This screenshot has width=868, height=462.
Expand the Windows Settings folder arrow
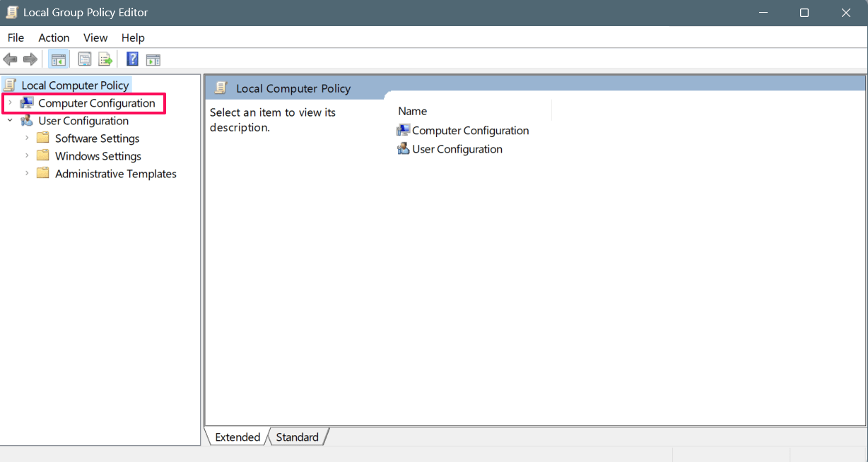27,156
